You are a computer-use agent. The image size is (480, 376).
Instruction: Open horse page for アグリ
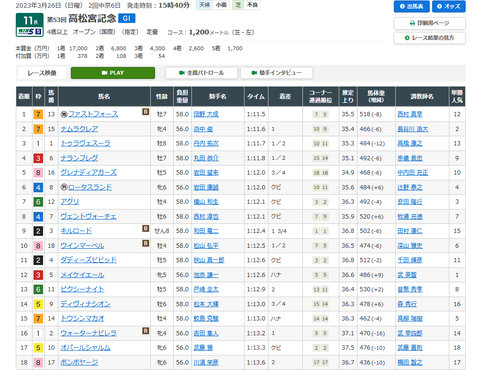(x=70, y=202)
